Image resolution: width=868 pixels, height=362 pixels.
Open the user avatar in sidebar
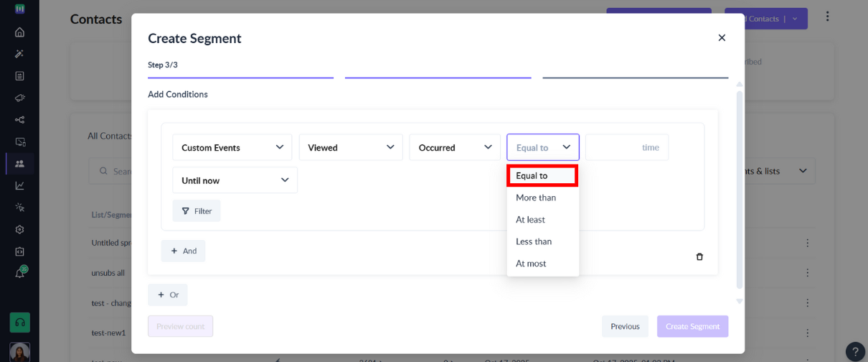[x=20, y=352]
